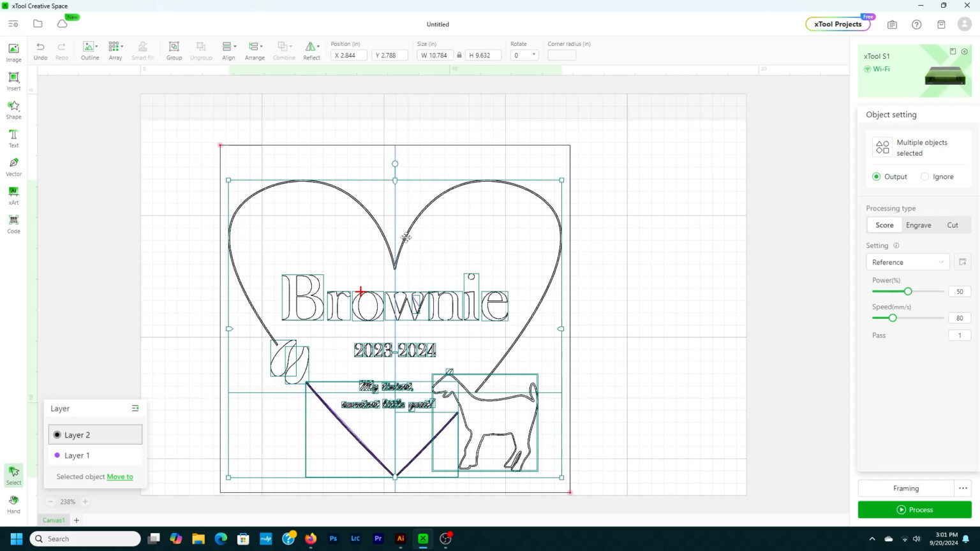Group the selected objects
The image size is (980, 551).
pos(174,50)
